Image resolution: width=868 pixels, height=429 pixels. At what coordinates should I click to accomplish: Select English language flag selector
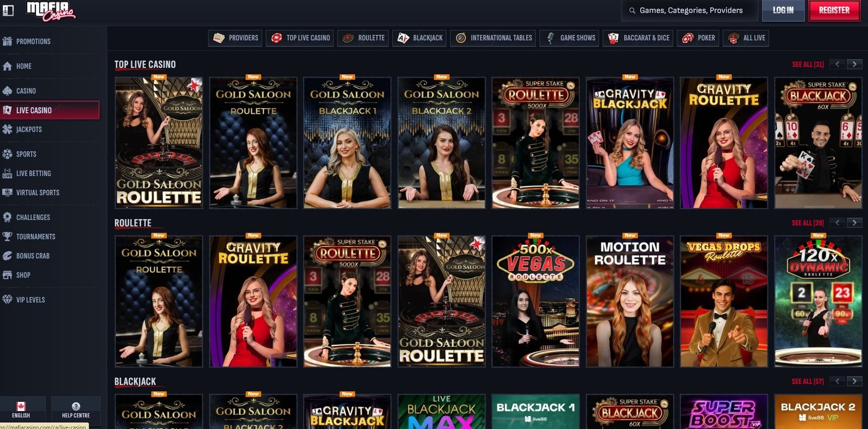point(21,410)
